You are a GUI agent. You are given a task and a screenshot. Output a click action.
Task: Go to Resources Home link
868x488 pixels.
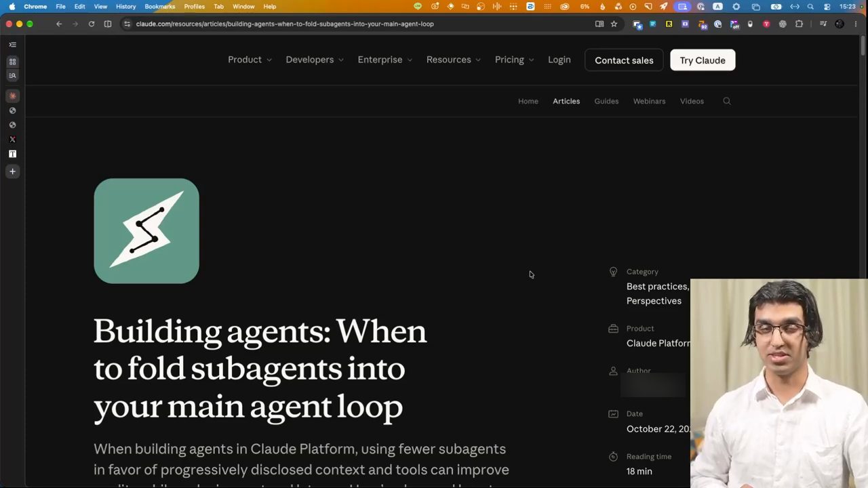coord(528,101)
